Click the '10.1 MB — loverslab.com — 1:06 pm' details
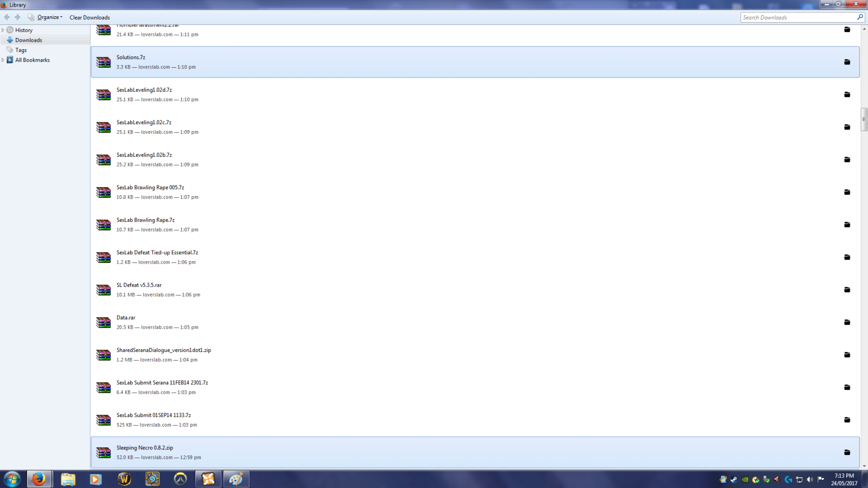Screen dimensions: 868x488 [158, 295]
